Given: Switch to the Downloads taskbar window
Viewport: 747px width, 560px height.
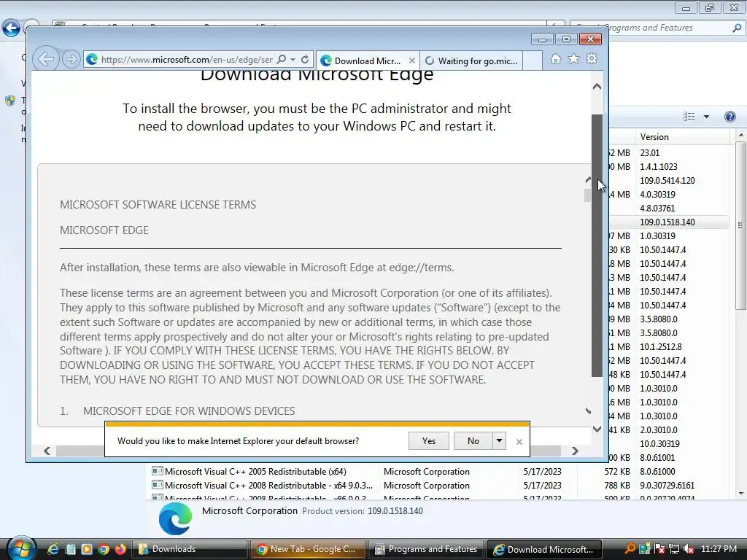Looking at the screenshot, I should tap(190, 549).
